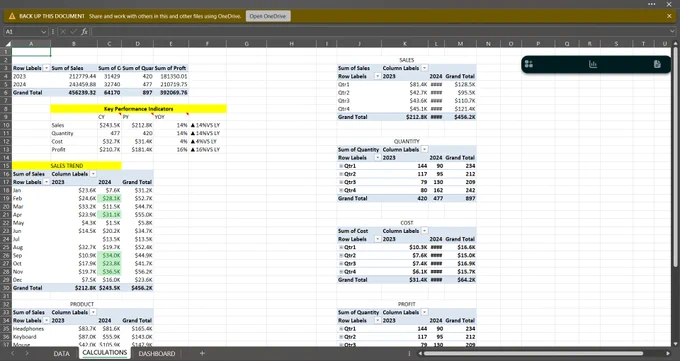Click horizontal scrollbar left arrow
Viewport: 680px width, 361px height.
(420, 353)
